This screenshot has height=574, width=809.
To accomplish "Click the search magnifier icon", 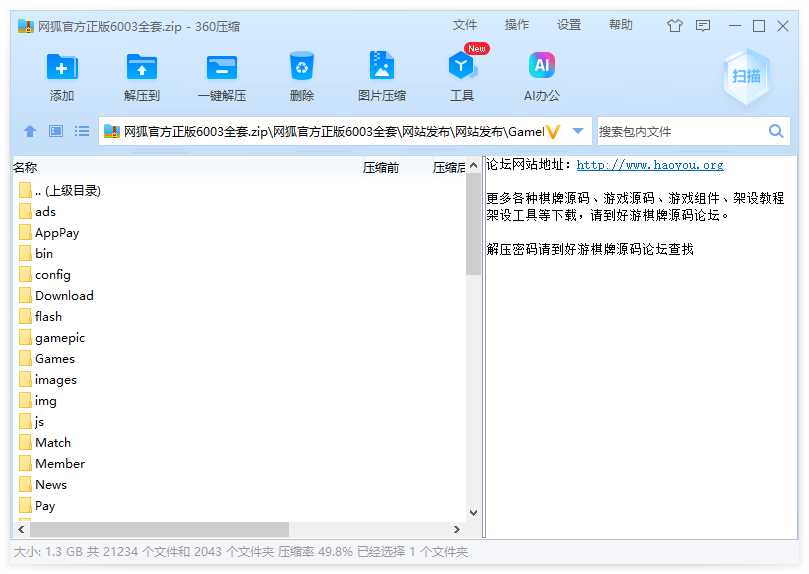I will 775,131.
